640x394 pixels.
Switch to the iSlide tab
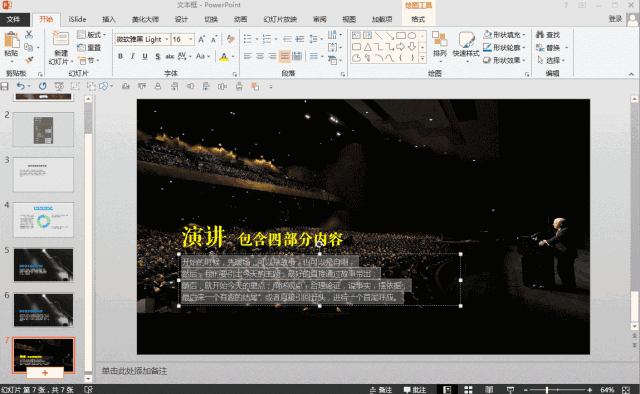(77, 19)
